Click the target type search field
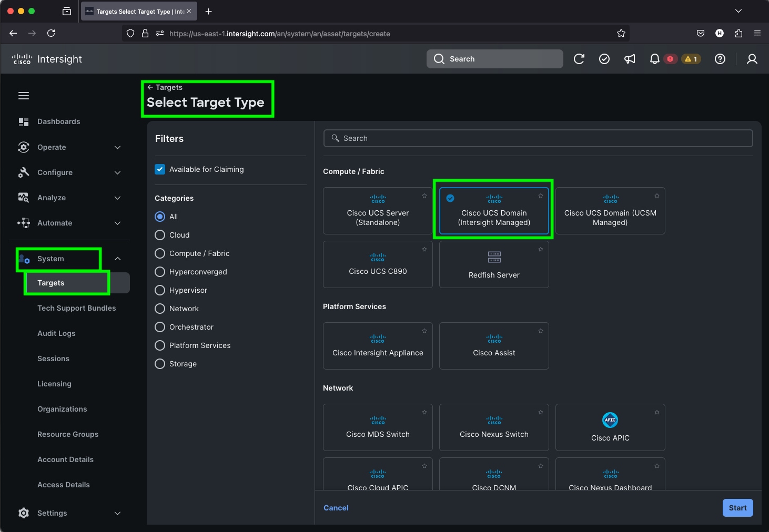 [538, 138]
